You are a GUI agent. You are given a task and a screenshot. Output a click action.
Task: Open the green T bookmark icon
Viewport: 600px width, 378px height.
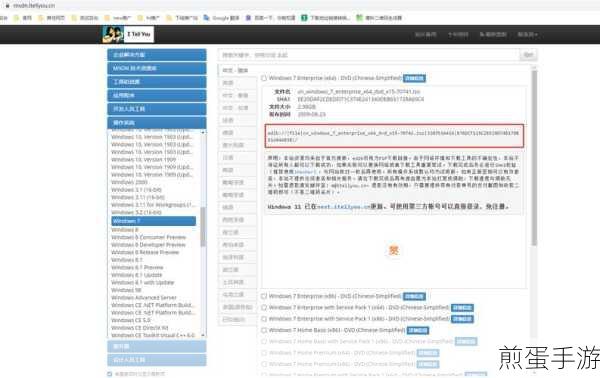(304, 18)
